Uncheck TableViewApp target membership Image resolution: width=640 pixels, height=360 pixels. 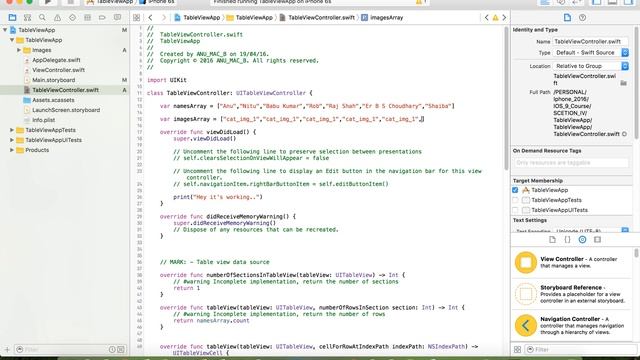coord(515,190)
